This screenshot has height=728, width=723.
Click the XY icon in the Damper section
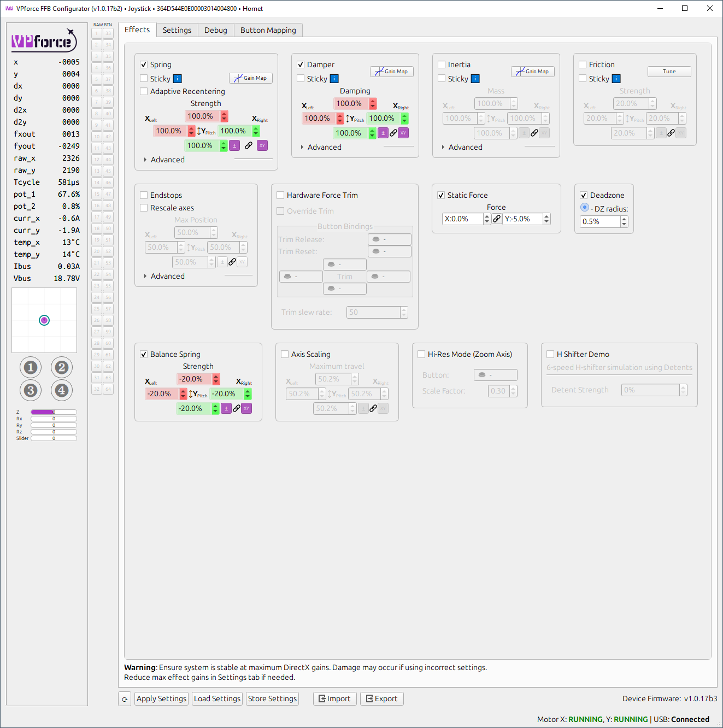pyautogui.click(x=403, y=133)
